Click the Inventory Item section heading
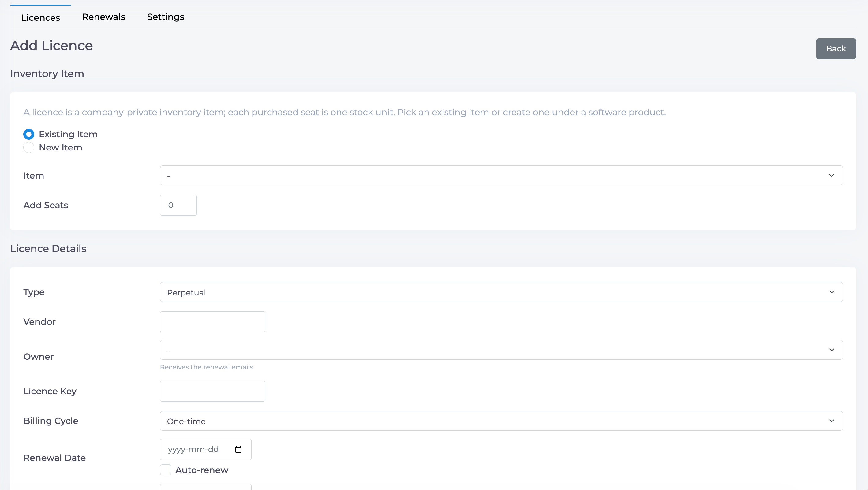The image size is (868, 490). point(47,74)
